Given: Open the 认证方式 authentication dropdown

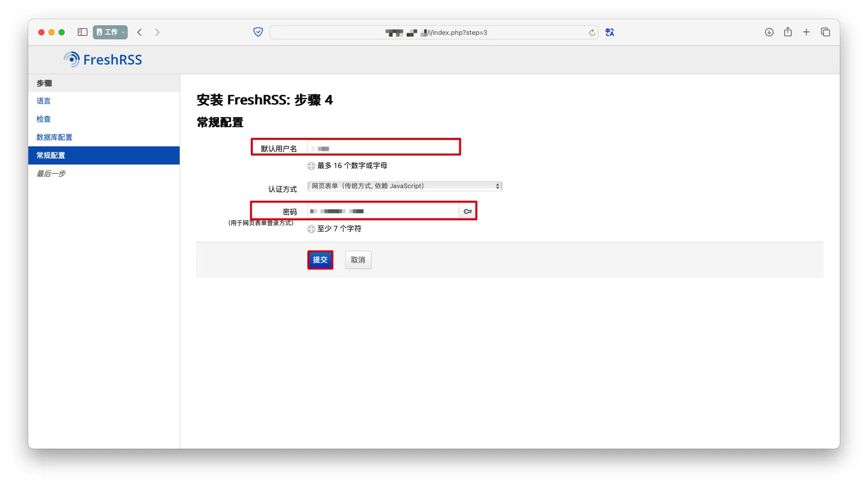Looking at the screenshot, I should point(405,186).
